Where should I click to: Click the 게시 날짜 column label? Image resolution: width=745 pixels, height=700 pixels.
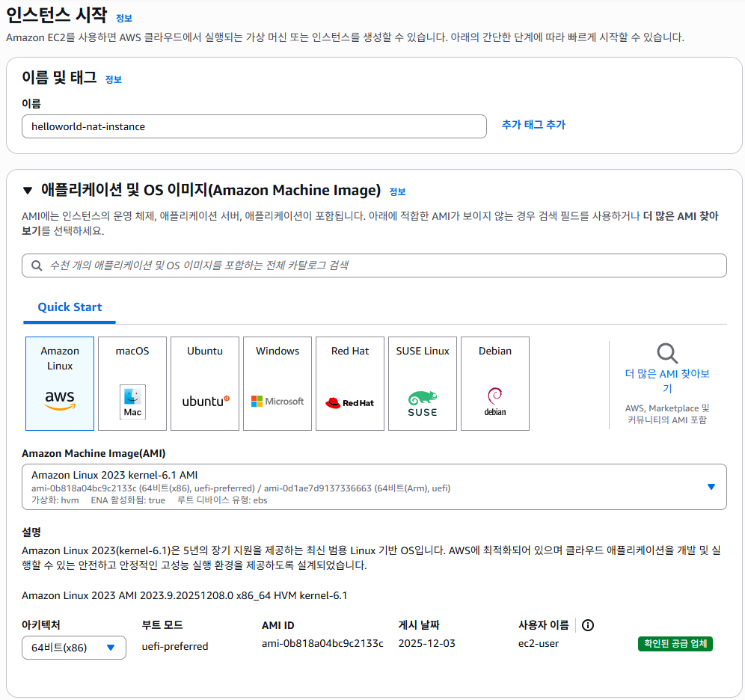419,625
